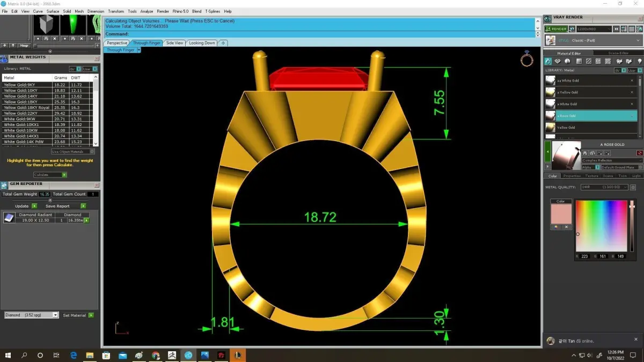The width and height of the screenshot is (644, 362).
Task: Open the Light tab in material editor
Action: pos(636,176)
